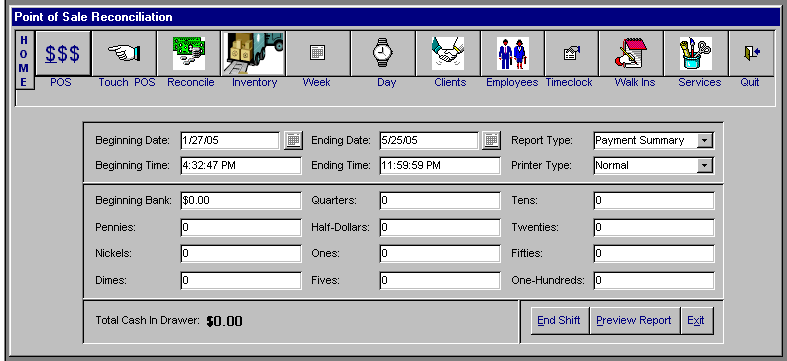Viewport: 787px width, 361px height.
Task: Click the Beginning Bank input field
Action: point(241,200)
